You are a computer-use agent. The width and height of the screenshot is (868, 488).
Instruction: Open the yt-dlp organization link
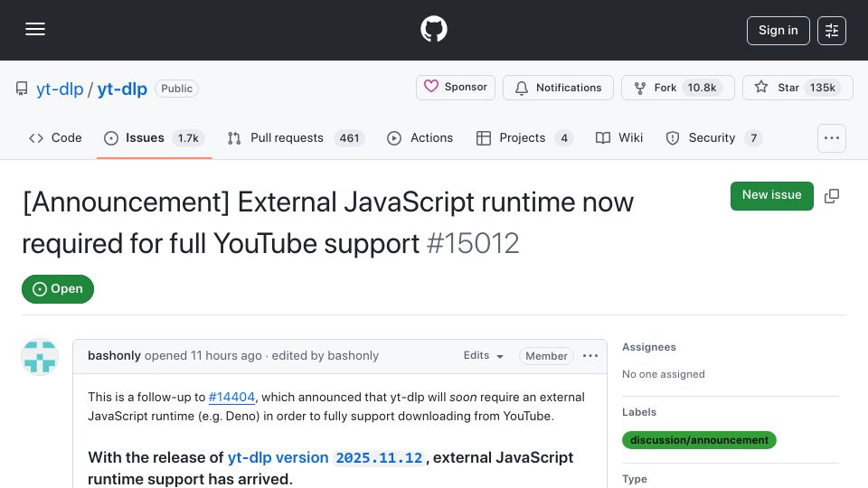click(60, 89)
